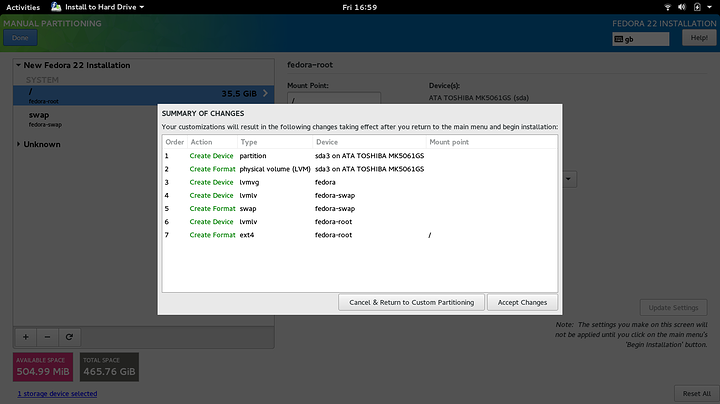
Task: Click the volume speaker icon in top bar
Action: click(x=682, y=7)
